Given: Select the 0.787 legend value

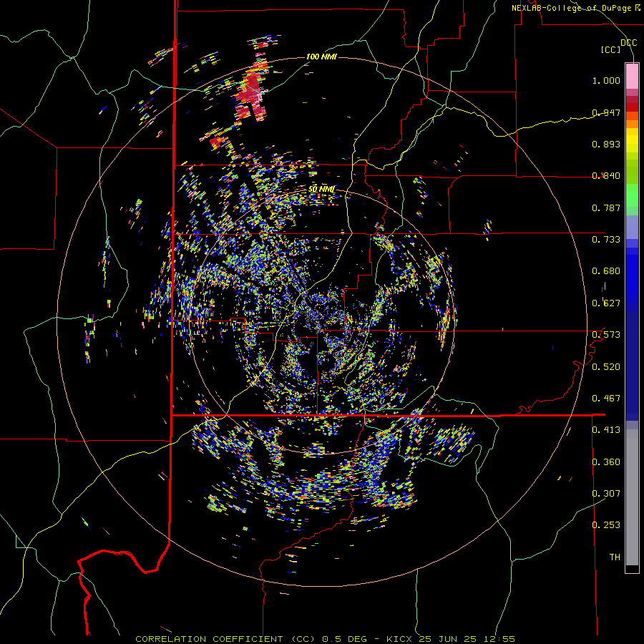Looking at the screenshot, I should point(606,208).
